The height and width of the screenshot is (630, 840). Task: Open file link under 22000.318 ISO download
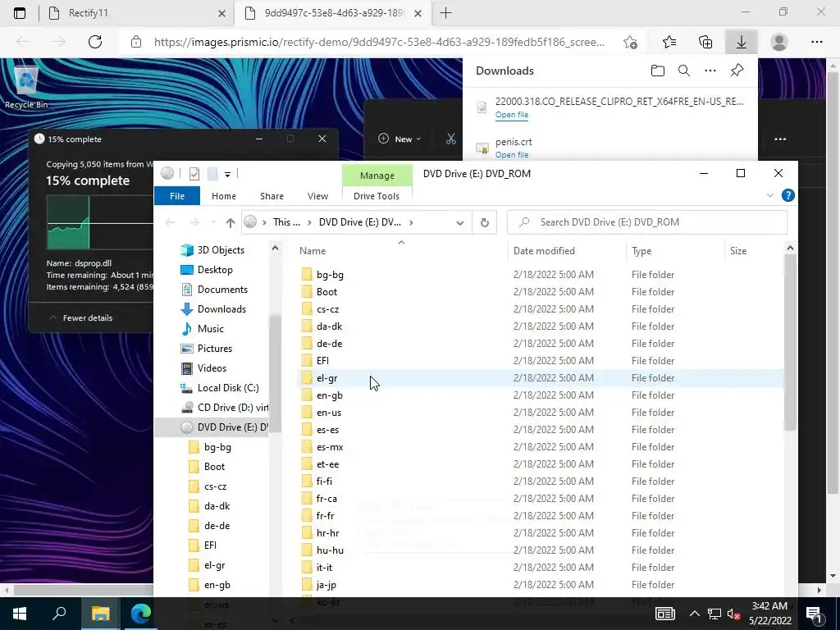pyautogui.click(x=512, y=115)
